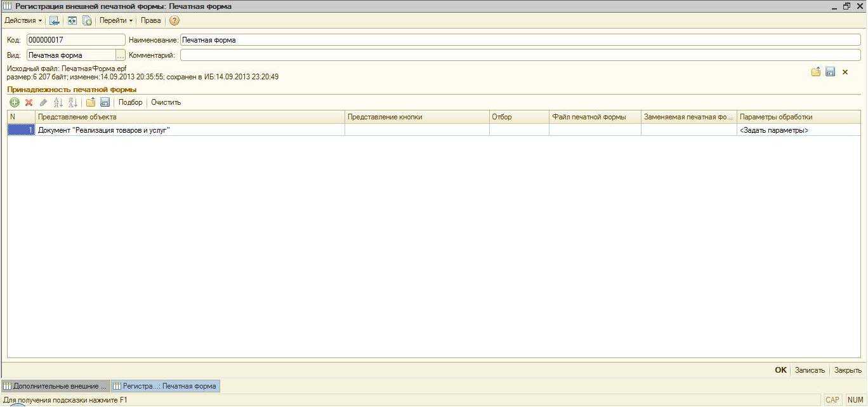Switch to Дополнительные внешние window tab

point(56,386)
